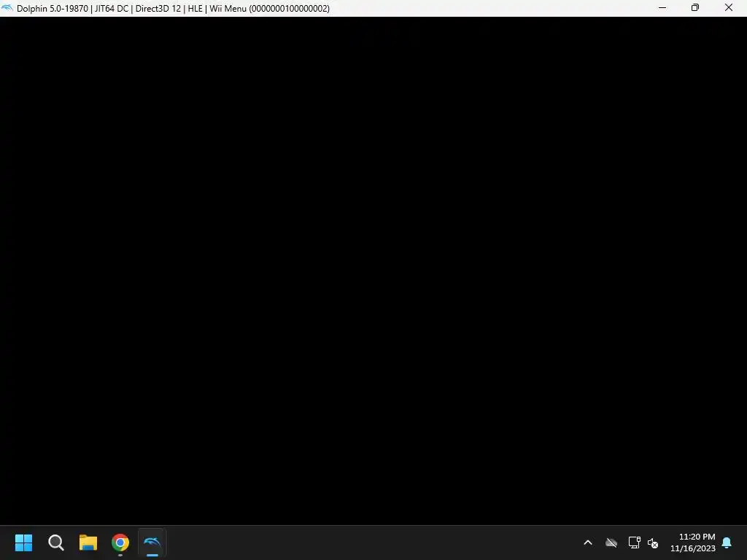Open the Windows Start menu
Screen dimensions: 747x560
point(23,542)
